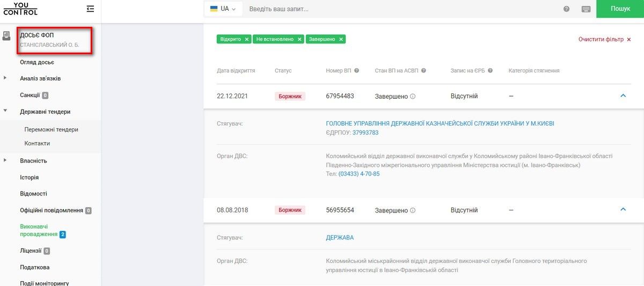The height and width of the screenshot is (286, 644).
Task: Click the help question mark icon in header
Action: click(x=566, y=9)
